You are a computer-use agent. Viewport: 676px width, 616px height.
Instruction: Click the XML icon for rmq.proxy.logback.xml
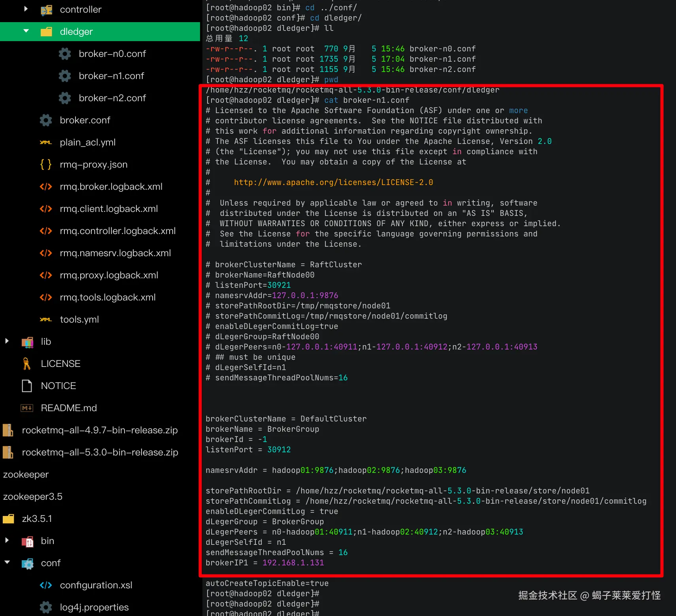(46, 275)
